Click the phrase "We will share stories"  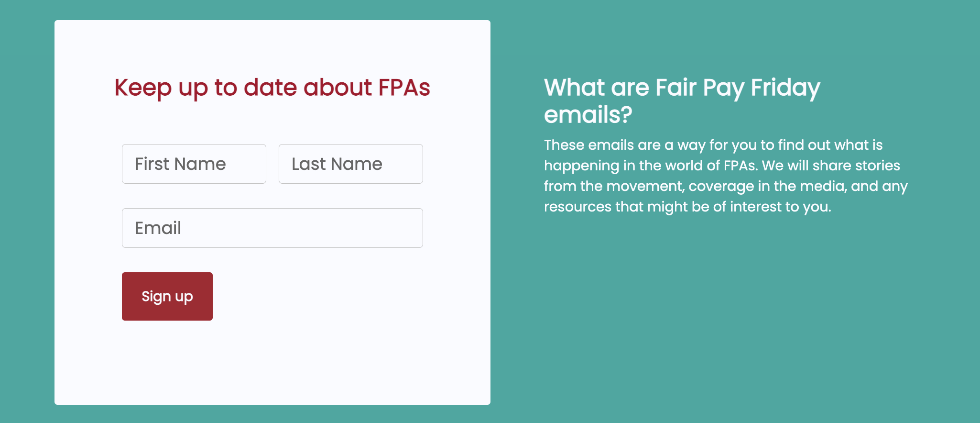(831, 166)
